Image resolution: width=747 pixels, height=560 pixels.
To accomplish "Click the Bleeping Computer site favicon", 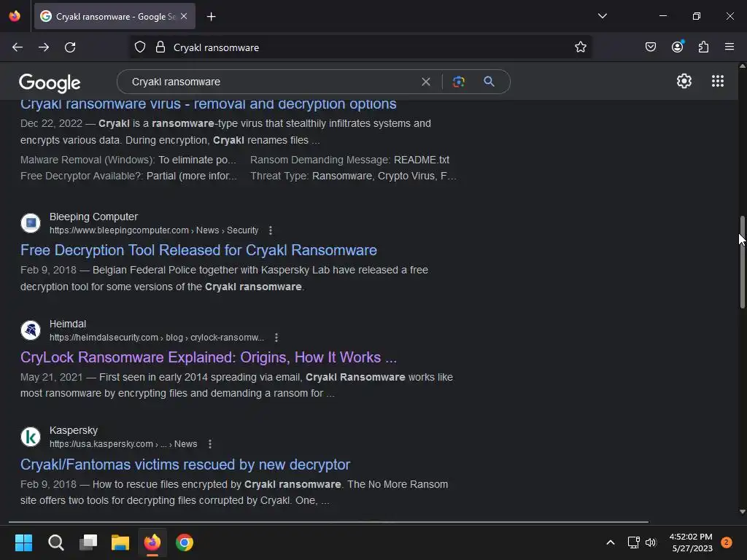I will click(x=31, y=223).
